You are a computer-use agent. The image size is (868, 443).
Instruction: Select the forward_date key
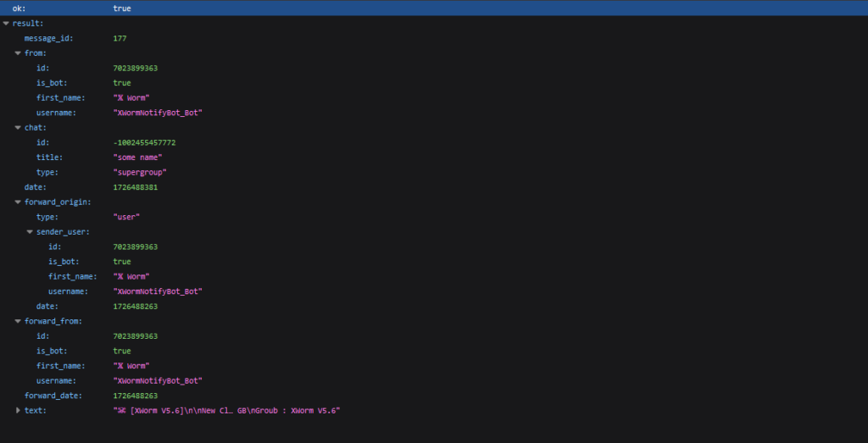53,396
